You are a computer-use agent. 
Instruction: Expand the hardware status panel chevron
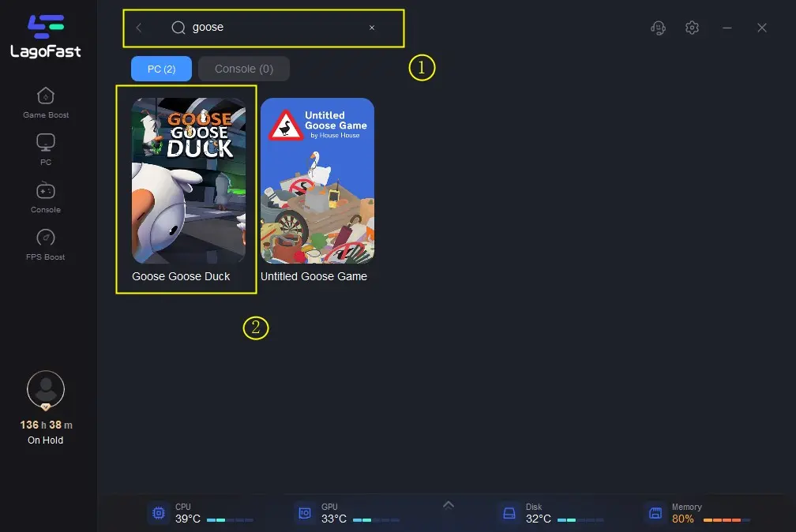tap(449, 505)
